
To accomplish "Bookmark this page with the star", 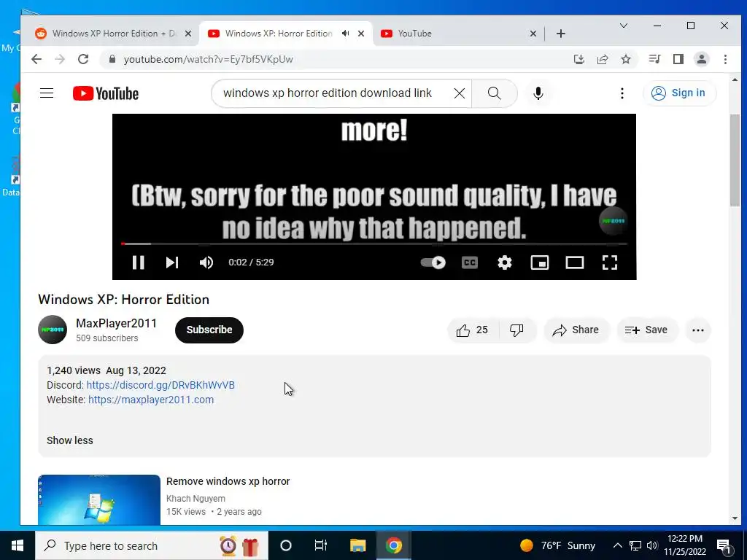I will click(626, 59).
